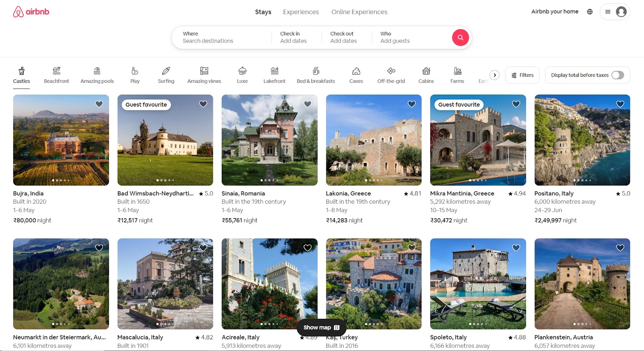
Task: Toggle Display total before taxes switch
Action: click(x=617, y=75)
